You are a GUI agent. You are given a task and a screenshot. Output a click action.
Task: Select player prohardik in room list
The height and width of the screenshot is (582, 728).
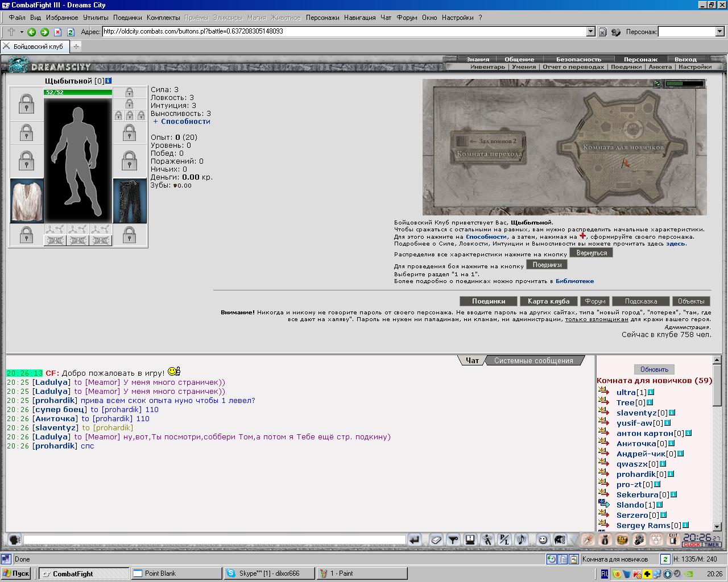point(636,474)
